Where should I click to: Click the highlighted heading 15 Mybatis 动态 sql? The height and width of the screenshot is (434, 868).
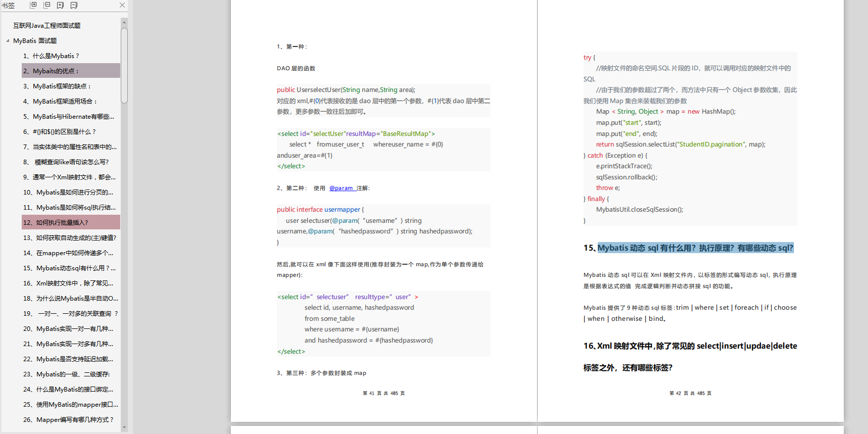point(695,248)
